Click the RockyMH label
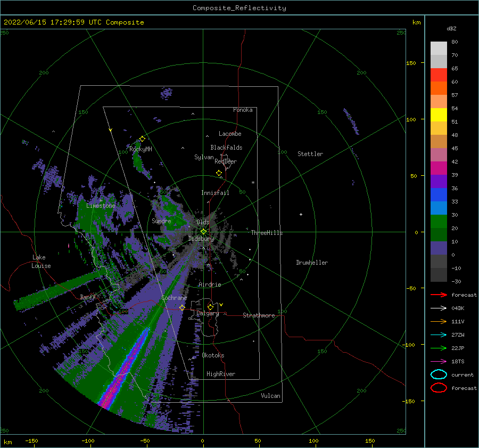 (141, 149)
